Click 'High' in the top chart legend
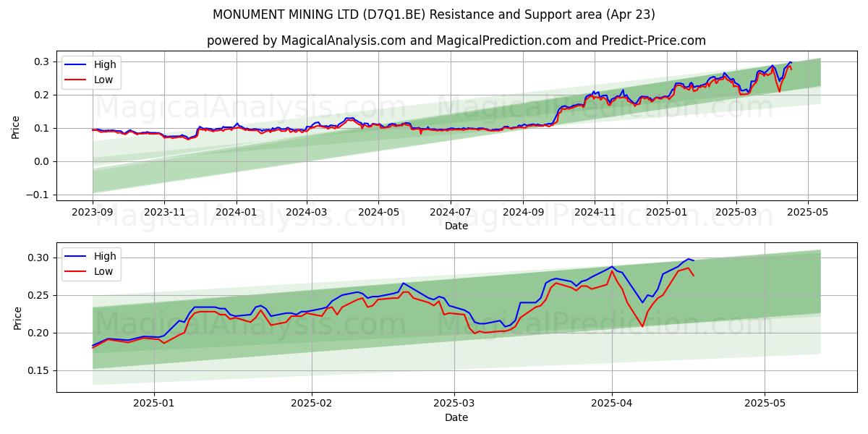The height and width of the screenshot is (434, 868). [105, 64]
